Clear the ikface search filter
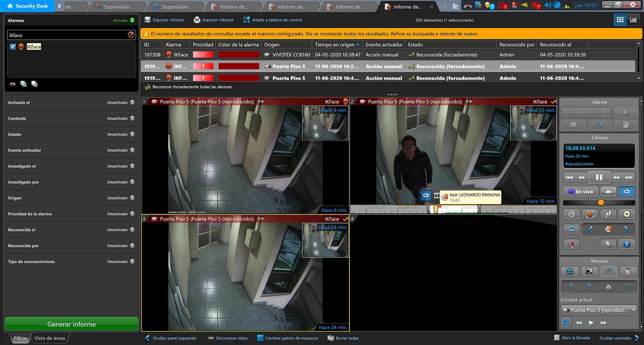Screen dimensions: 644x345 [131, 35]
